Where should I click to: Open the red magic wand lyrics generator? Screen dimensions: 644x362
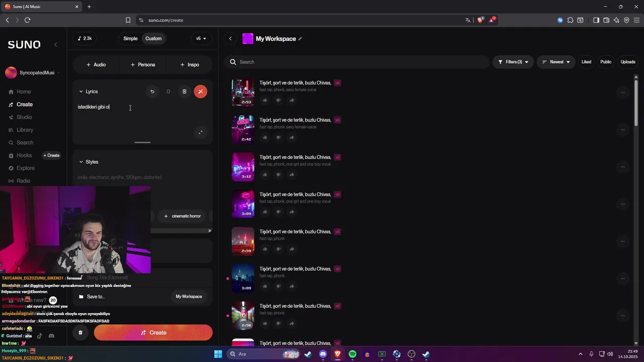[200, 92]
